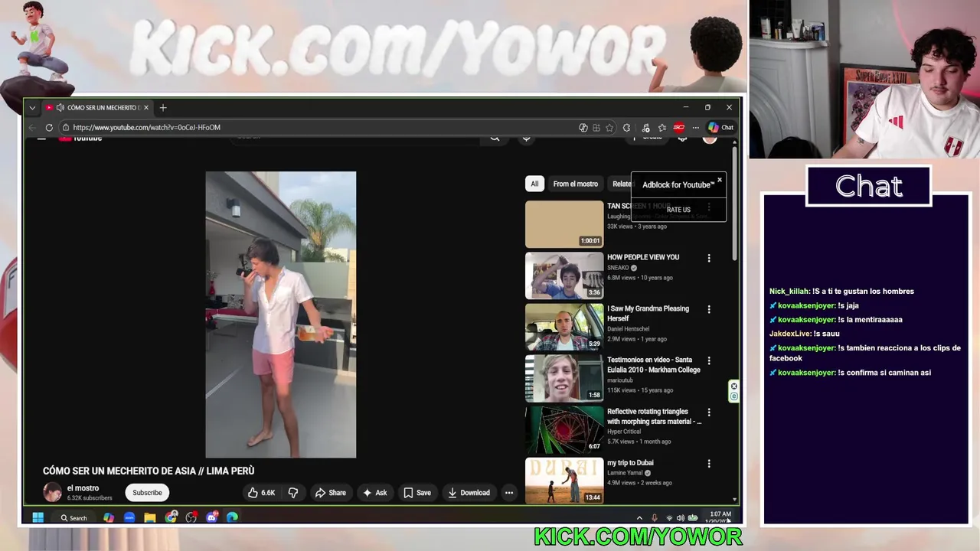The image size is (980, 551).
Task: Click the youtube.com URL address bar
Action: pyautogui.click(x=322, y=128)
